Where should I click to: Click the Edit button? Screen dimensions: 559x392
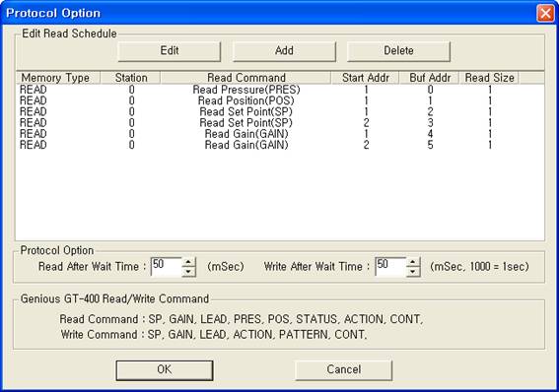170,51
